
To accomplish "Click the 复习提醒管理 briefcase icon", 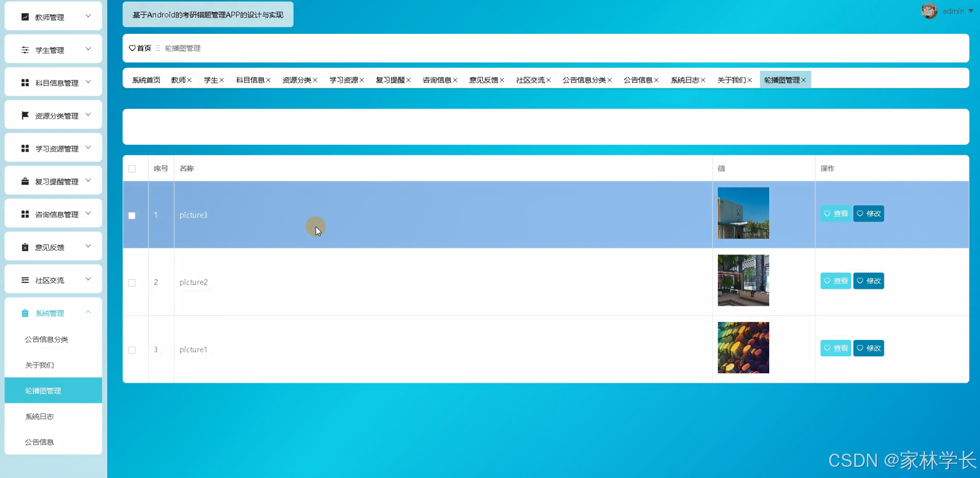I will tap(25, 180).
